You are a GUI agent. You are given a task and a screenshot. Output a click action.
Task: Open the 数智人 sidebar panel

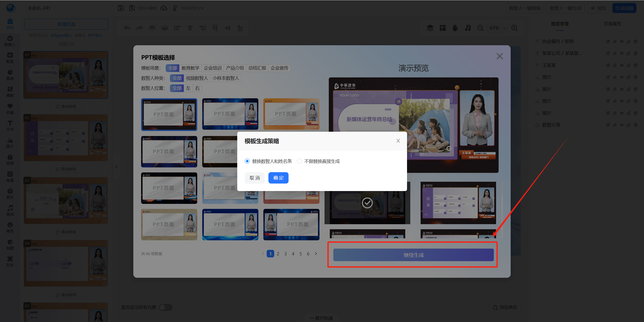pyautogui.click(x=10, y=41)
